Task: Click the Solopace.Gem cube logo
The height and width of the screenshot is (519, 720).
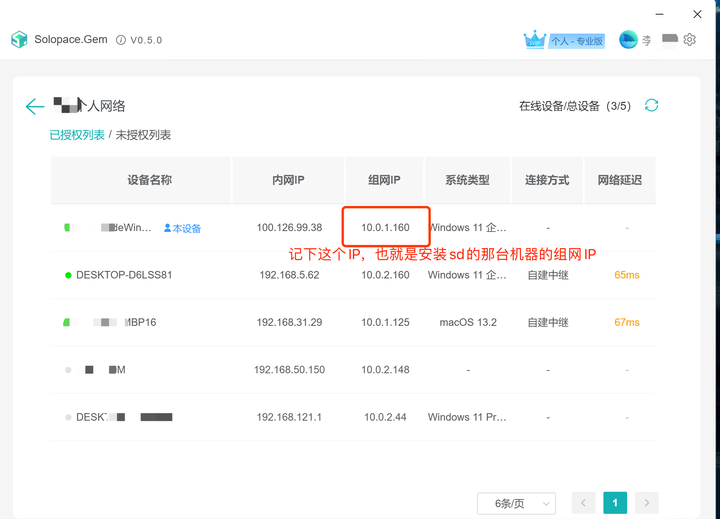Action: (19, 39)
